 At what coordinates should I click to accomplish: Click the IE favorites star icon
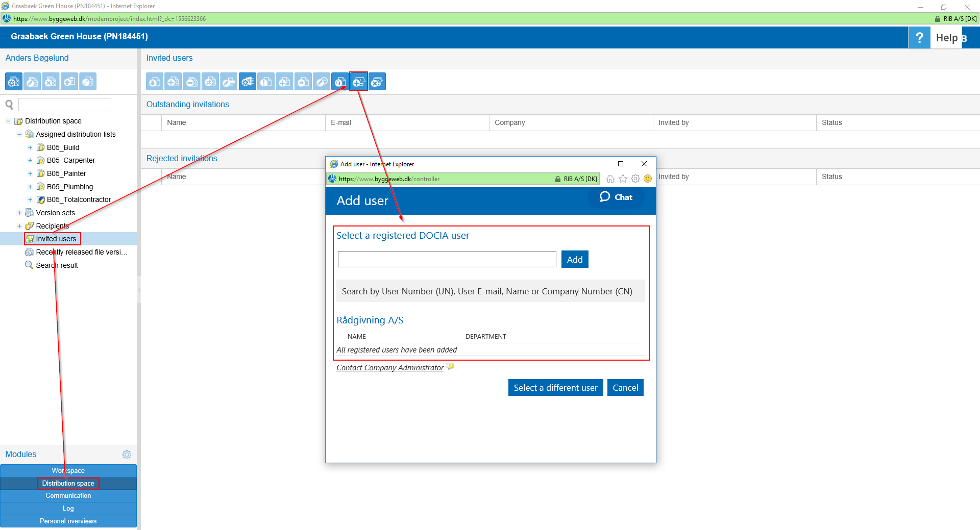[623, 179]
